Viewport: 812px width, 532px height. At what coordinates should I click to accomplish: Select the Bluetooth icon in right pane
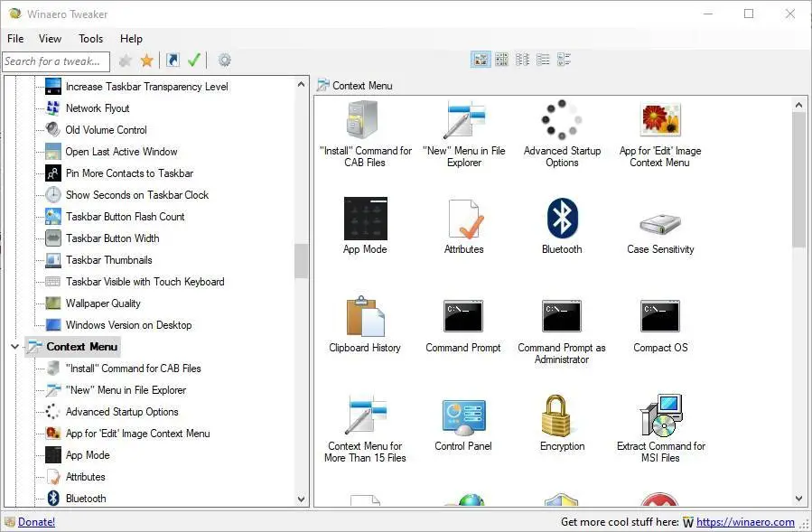click(563, 218)
